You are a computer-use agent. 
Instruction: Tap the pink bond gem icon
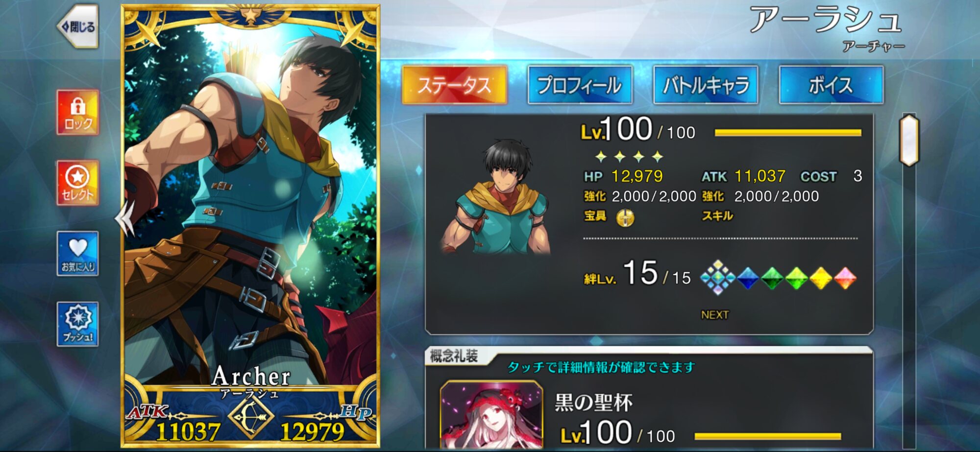tap(845, 278)
